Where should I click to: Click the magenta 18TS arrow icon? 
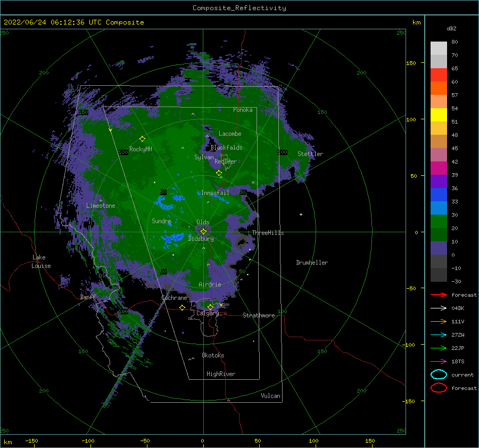439,362
